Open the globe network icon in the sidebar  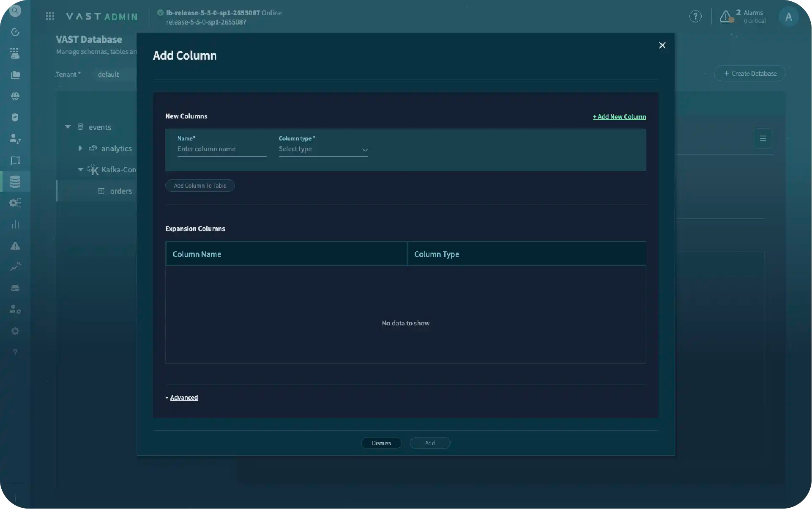(x=15, y=96)
